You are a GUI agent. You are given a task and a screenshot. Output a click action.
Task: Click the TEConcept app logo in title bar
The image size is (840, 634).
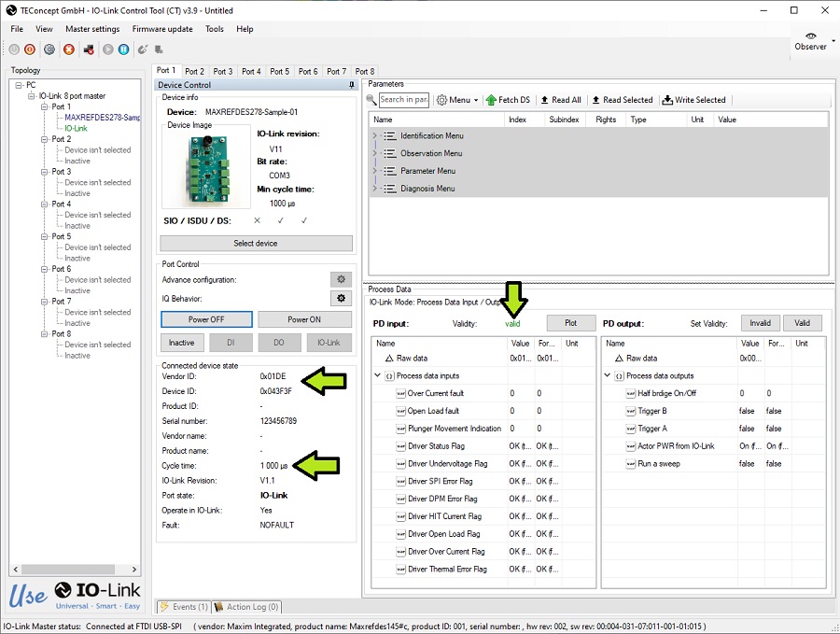click(10, 10)
